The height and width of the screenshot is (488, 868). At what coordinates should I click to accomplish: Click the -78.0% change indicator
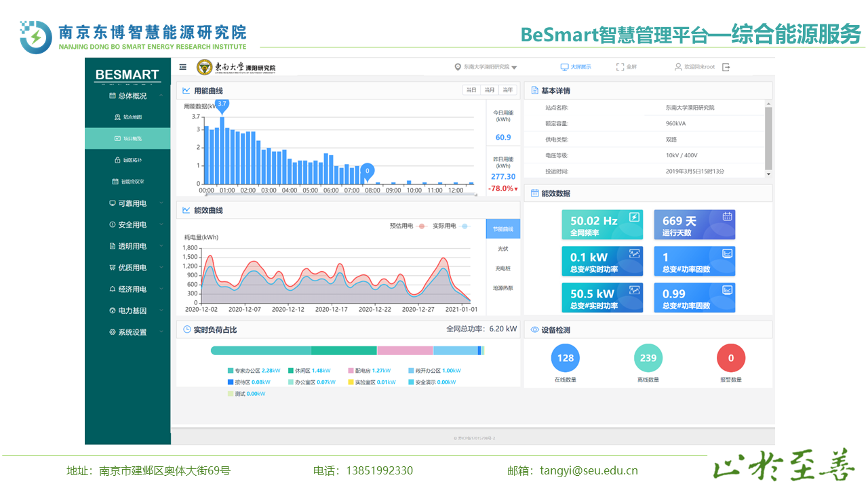click(503, 188)
